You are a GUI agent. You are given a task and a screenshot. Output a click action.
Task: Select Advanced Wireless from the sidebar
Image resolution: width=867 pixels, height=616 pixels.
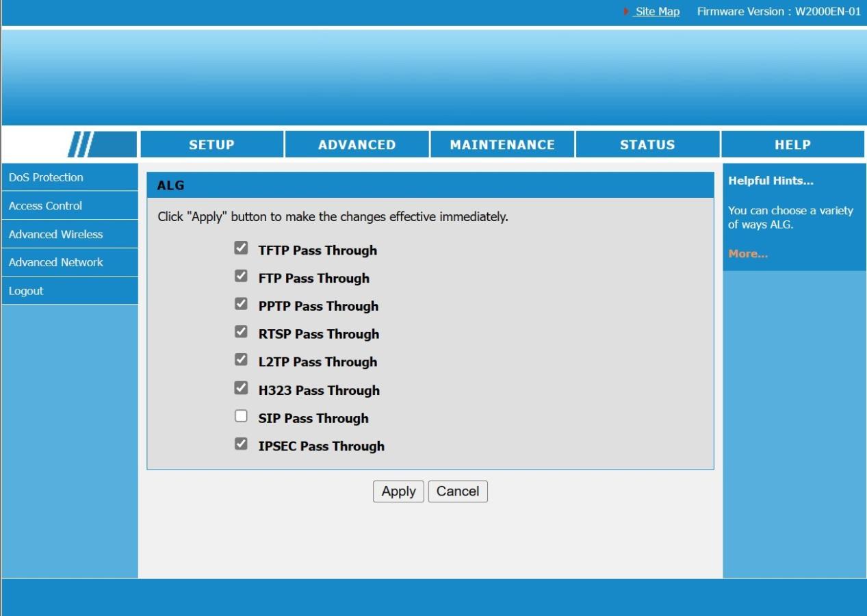[x=55, y=234]
